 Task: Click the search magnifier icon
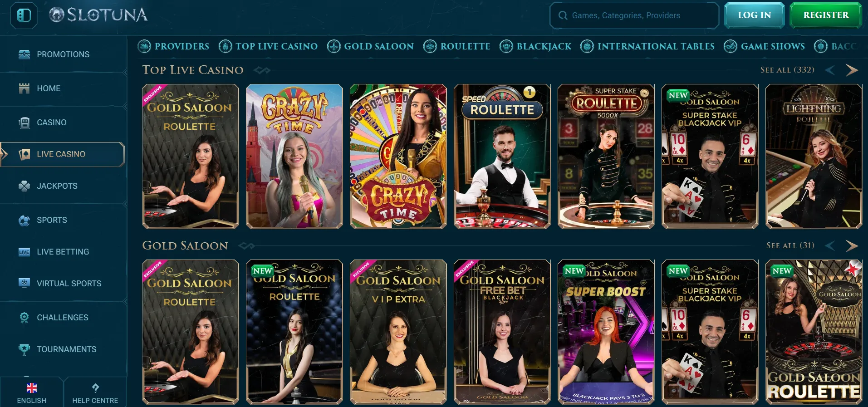(x=563, y=15)
